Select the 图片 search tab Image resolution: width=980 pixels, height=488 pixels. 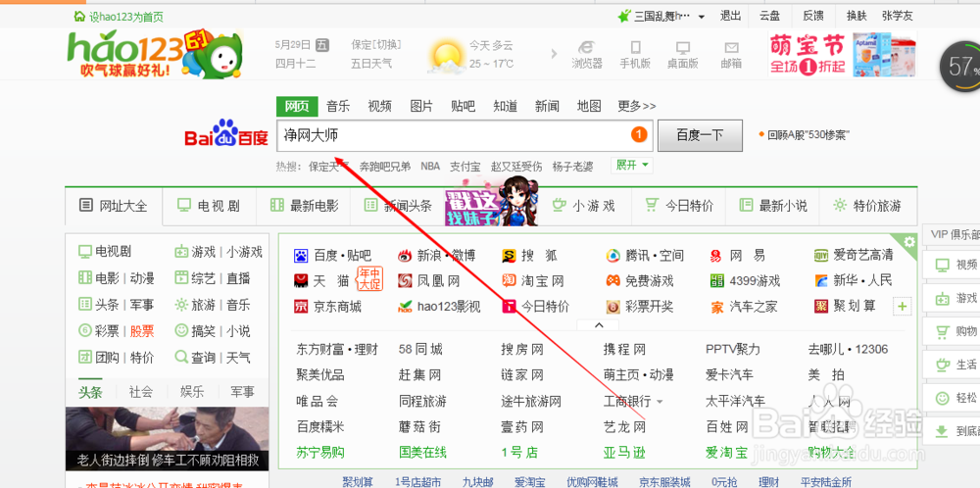pos(421,106)
